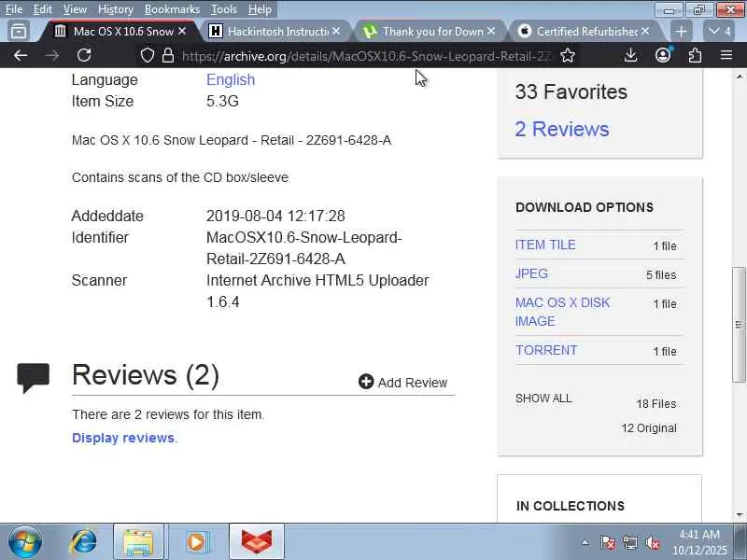Click the 12 Original count text

(649, 428)
